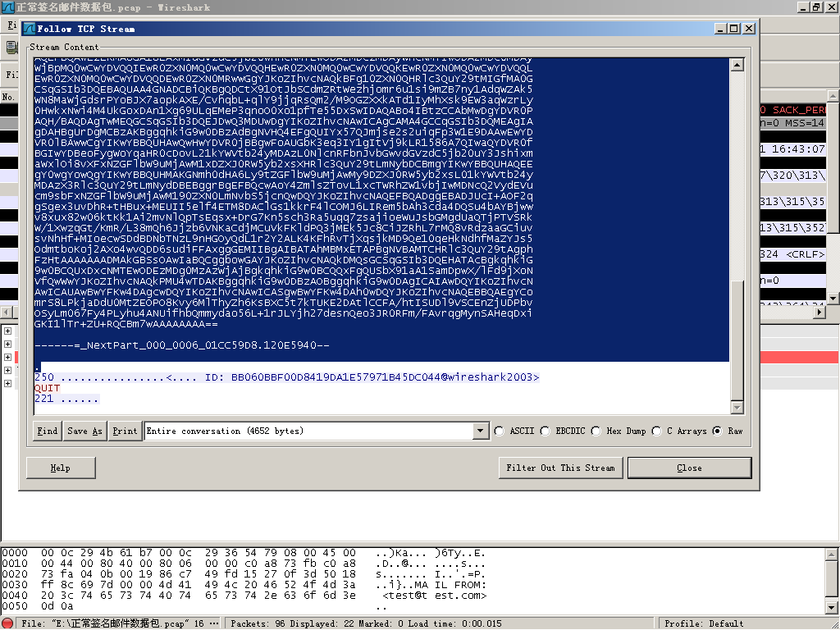Click the packet list horizontal scroll-left arrow

(x=7, y=312)
